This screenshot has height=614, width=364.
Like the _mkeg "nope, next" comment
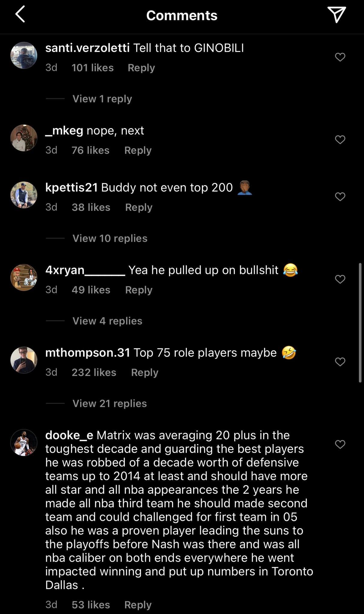tap(340, 139)
